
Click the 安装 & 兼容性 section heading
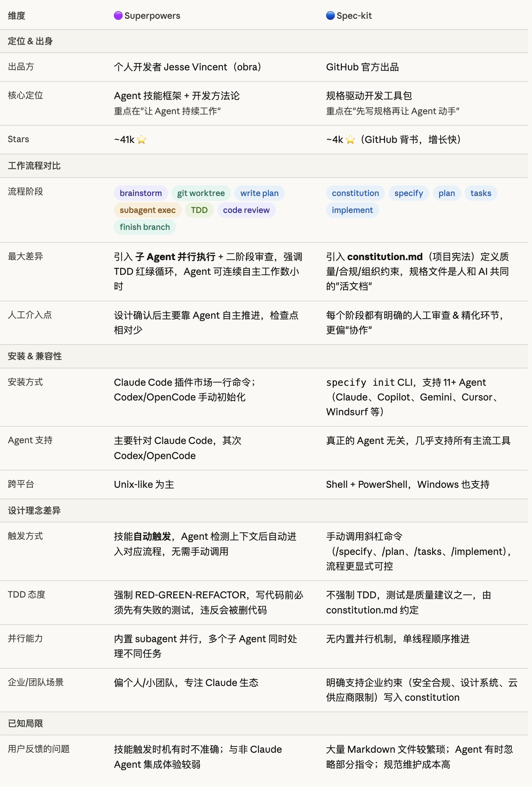(x=35, y=356)
